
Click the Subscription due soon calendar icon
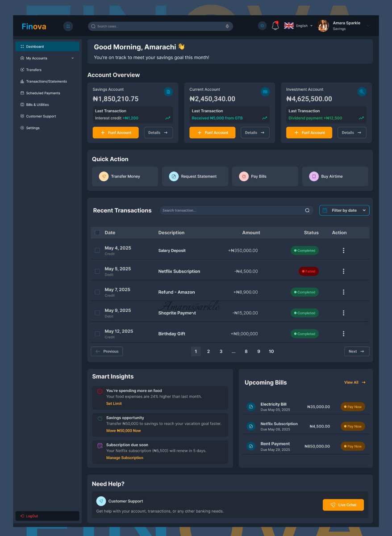click(x=100, y=445)
